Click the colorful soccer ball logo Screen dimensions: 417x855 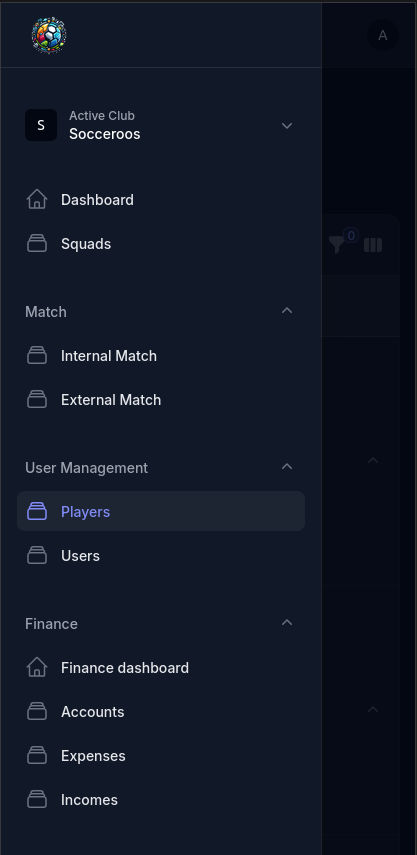pyautogui.click(x=49, y=35)
